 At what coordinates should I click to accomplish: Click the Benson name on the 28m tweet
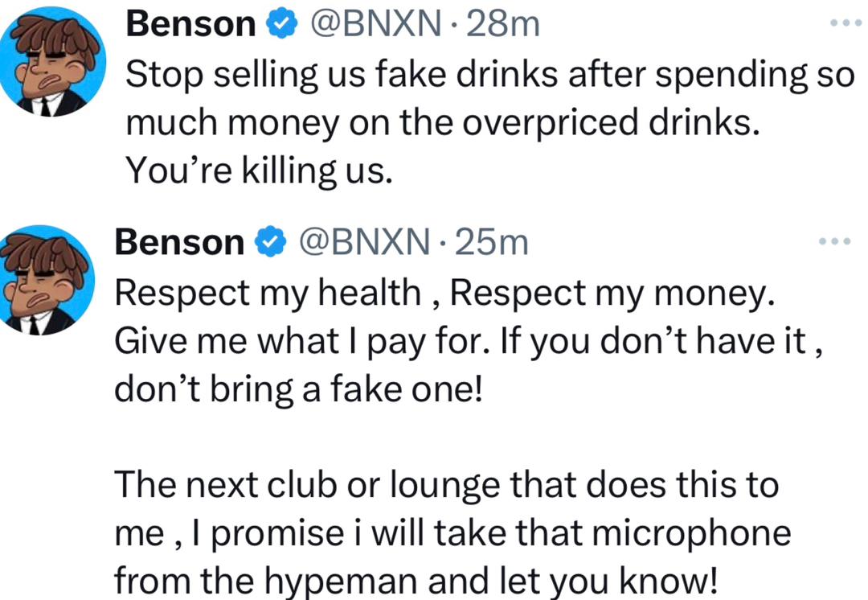click(x=190, y=25)
